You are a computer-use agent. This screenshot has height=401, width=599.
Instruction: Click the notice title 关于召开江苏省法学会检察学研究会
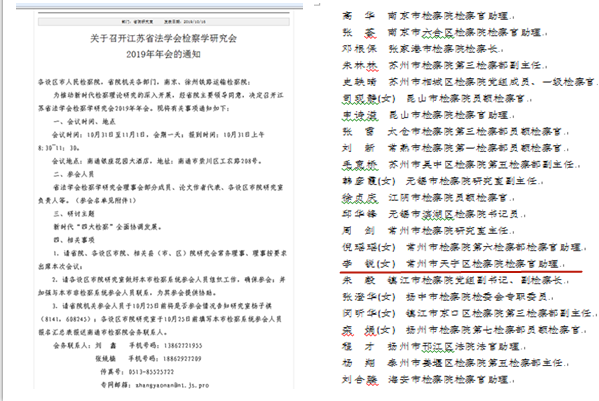(164, 38)
